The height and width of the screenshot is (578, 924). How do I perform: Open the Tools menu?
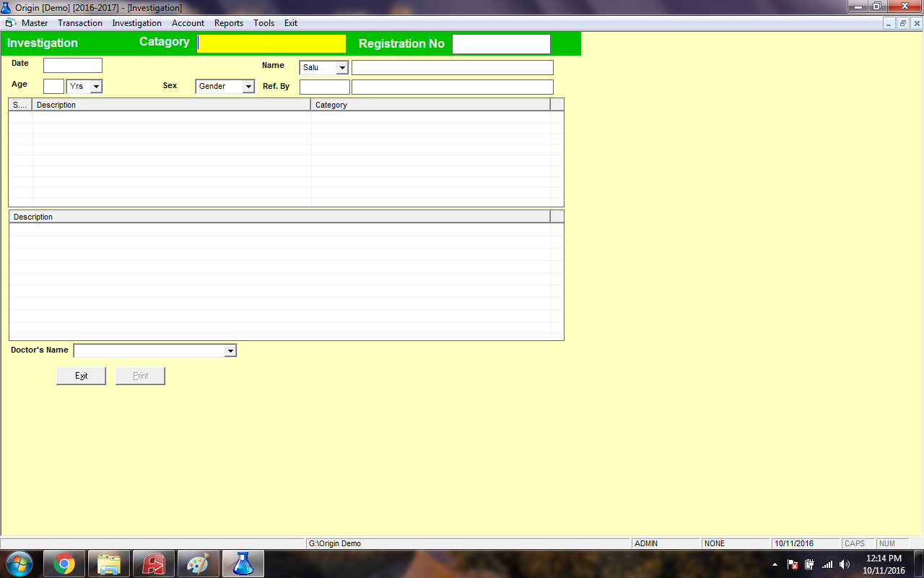pos(263,23)
